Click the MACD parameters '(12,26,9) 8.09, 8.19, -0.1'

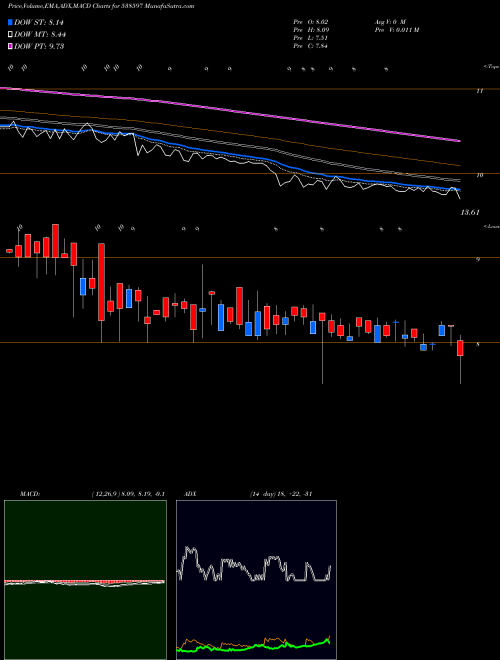[128, 494]
